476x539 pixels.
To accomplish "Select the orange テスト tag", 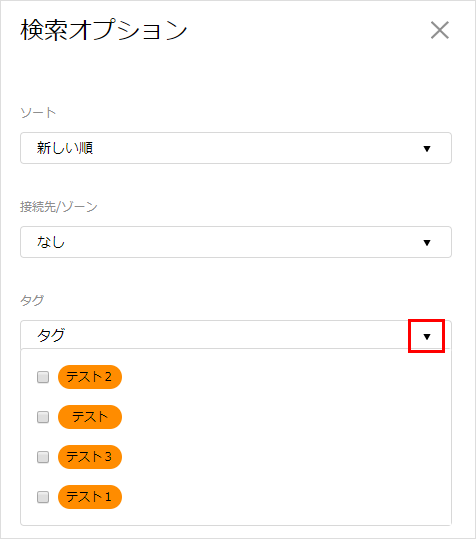I will 90,417.
